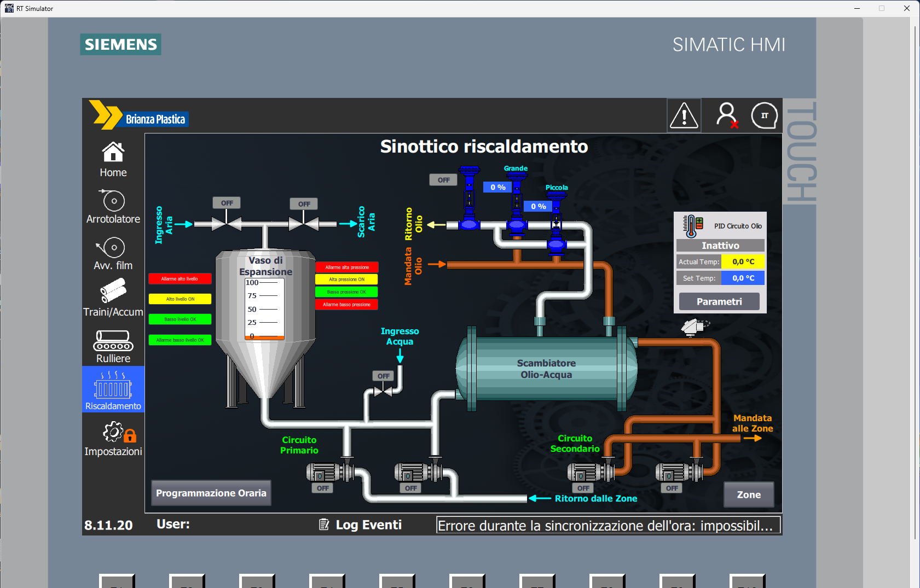Screen dimensions: 920x588
Task: Toggle OFF state of Ingresso Acqua valve
Action: click(x=384, y=376)
